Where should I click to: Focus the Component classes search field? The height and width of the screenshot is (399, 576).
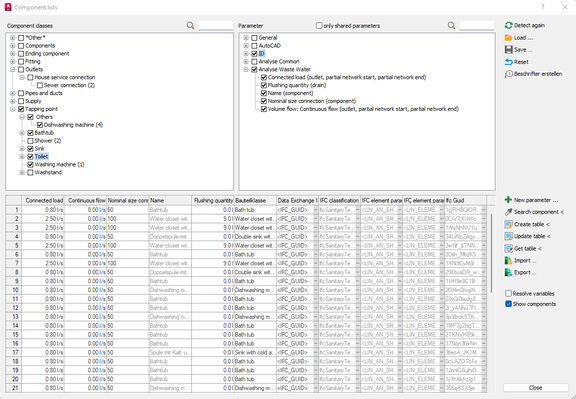216,25
